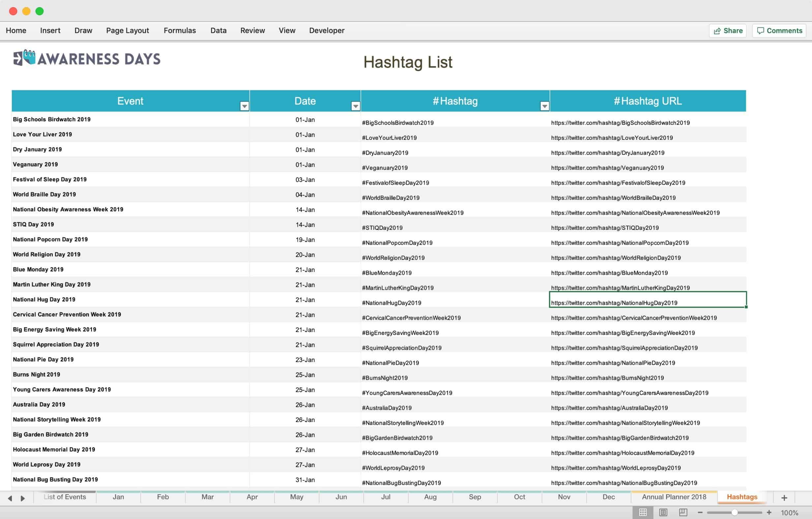The width and height of the screenshot is (812, 519).
Task: Open the Insert ribbon tab
Action: (50, 30)
